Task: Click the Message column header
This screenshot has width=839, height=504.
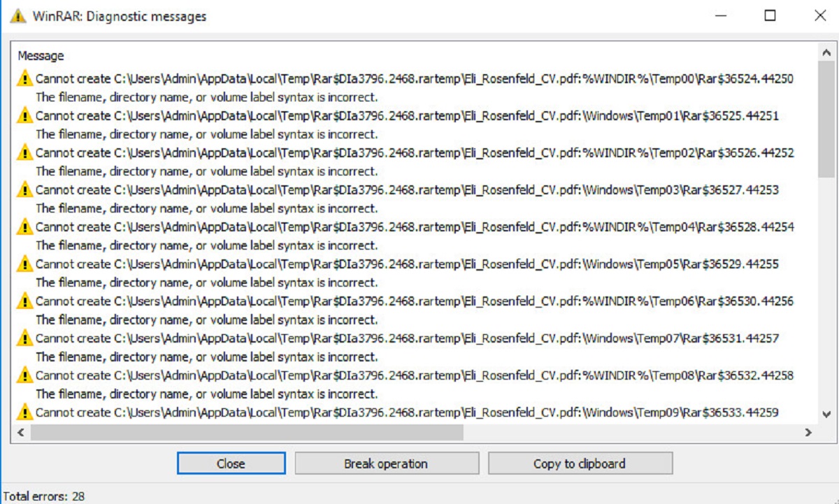Action: point(41,56)
